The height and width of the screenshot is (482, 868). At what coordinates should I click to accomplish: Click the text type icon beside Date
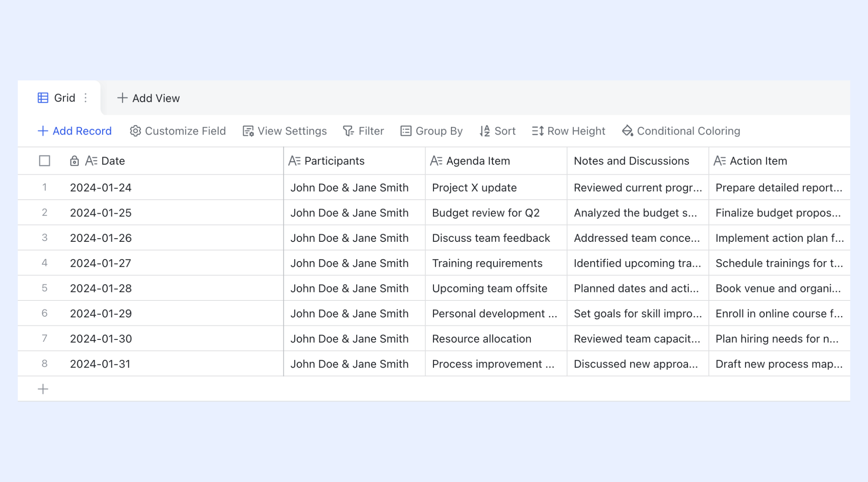tap(91, 161)
